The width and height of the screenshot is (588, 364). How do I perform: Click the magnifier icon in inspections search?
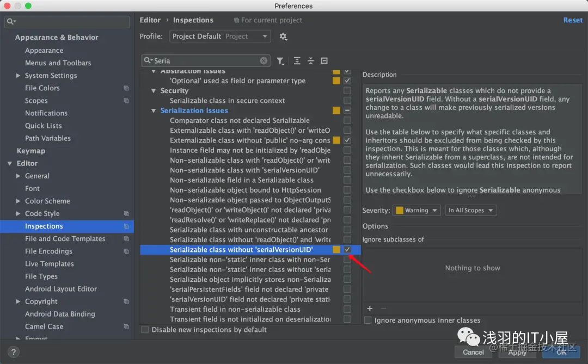coord(149,60)
